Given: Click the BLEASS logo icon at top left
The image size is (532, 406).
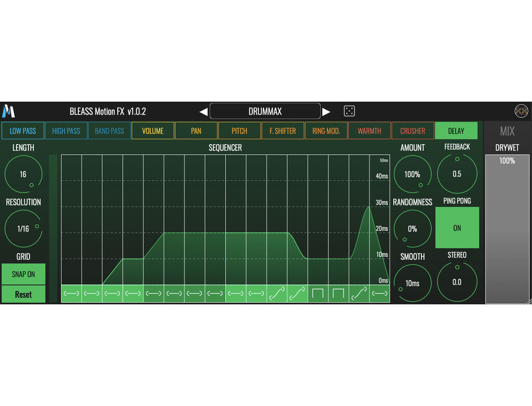Looking at the screenshot, I should pos(8,111).
